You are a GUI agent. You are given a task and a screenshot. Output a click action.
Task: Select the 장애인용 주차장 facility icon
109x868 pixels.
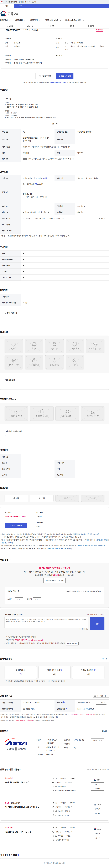click(16, 413)
